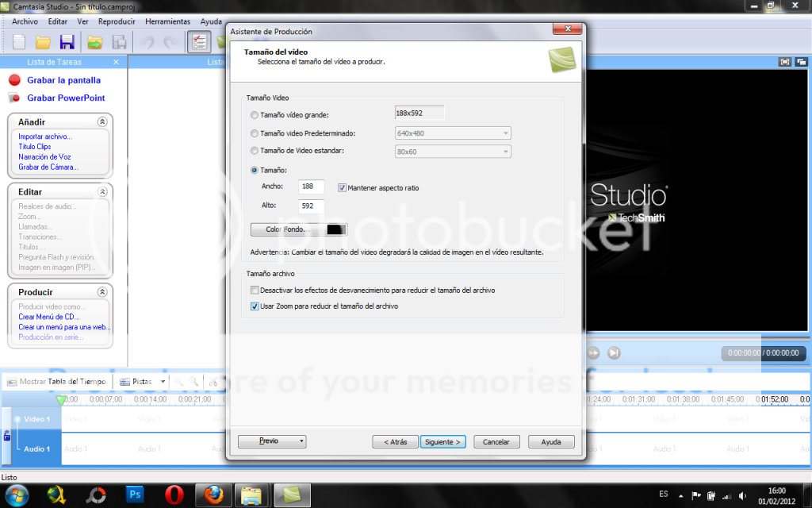
Task: Click the Pistas tracks icon
Action: point(124,382)
